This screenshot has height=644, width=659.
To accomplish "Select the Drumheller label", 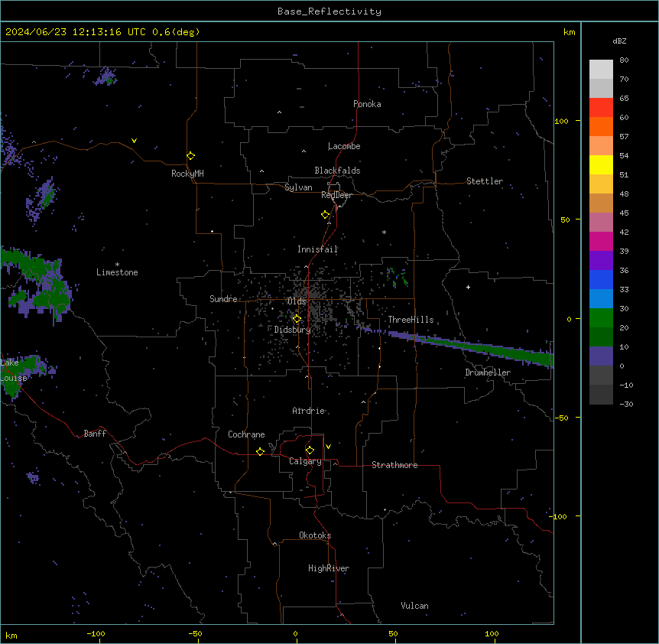I will pyautogui.click(x=488, y=372).
